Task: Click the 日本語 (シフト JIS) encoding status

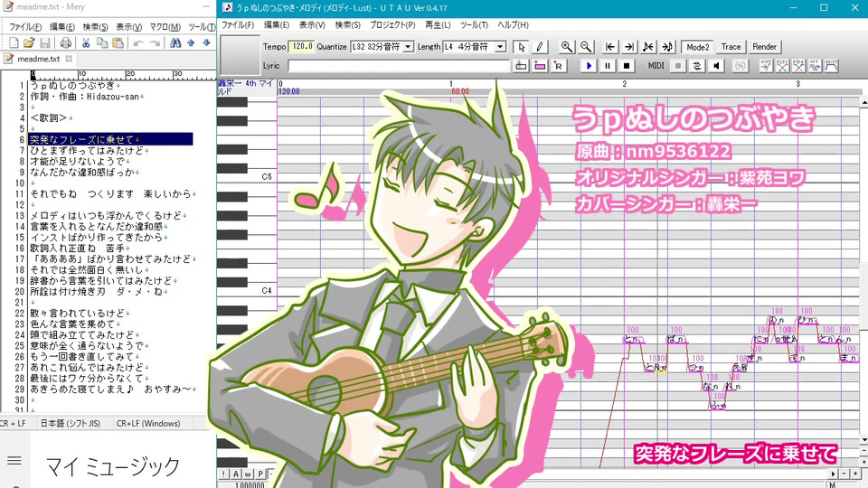Action: (x=71, y=423)
